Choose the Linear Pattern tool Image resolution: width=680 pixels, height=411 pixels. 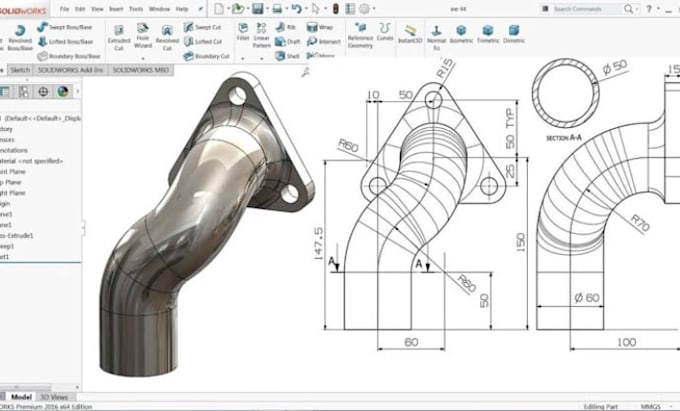click(262, 35)
